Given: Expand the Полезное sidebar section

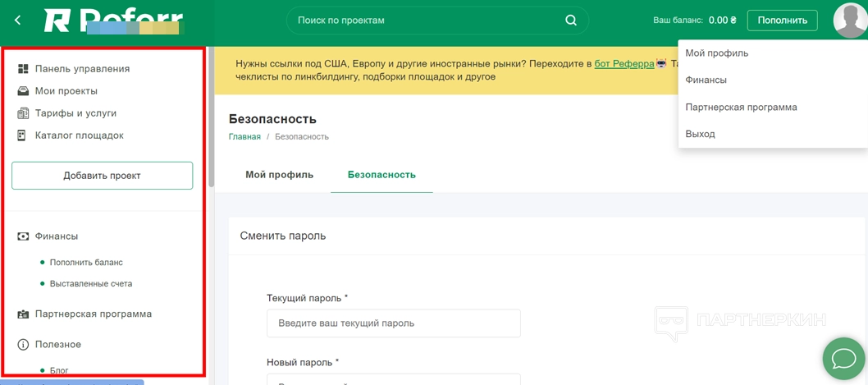Looking at the screenshot, I should (57, 345).
